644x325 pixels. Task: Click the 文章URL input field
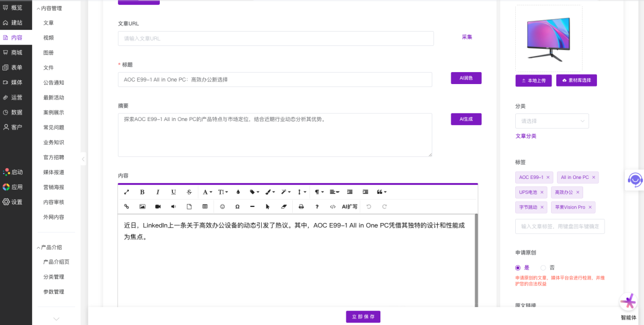click(275, 38)
